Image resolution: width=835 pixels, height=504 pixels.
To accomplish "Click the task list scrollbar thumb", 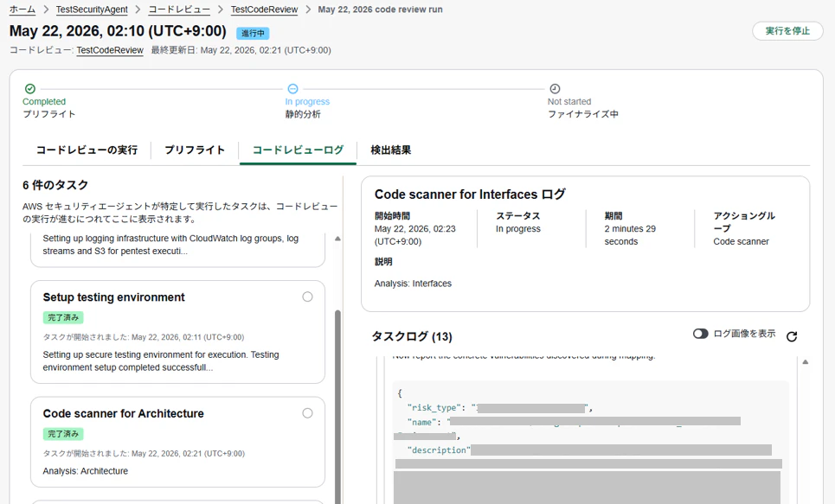I will [337, 407].
